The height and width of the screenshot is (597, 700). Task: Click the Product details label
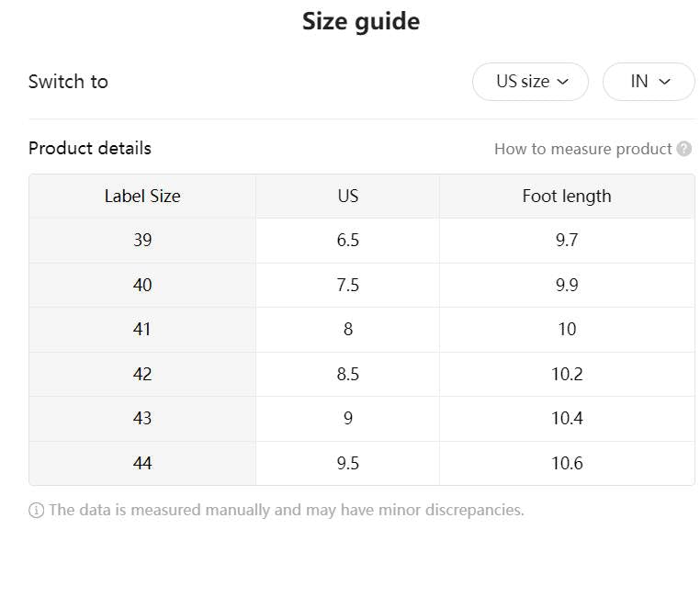(x=90, y=148)
